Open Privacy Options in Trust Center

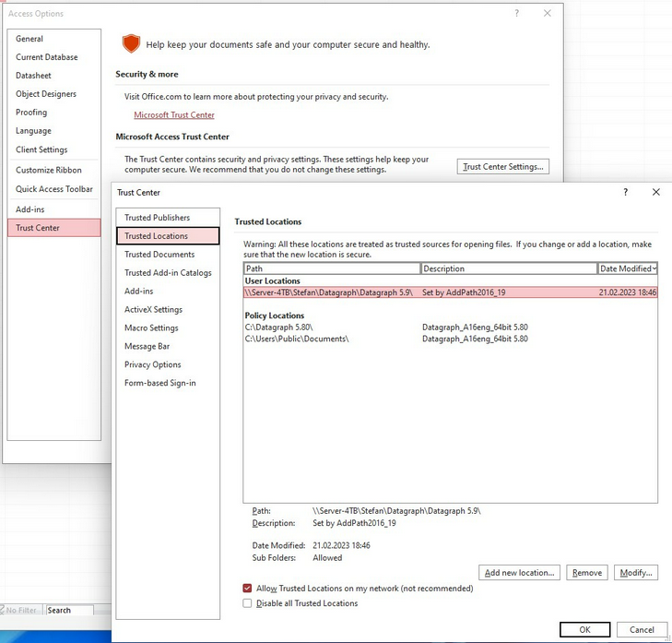coord(153,364)
